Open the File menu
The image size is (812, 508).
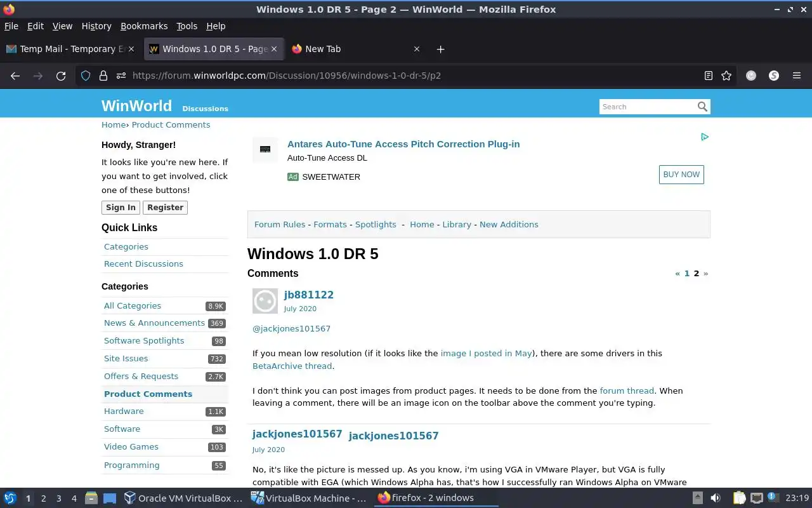pos(11,26)
